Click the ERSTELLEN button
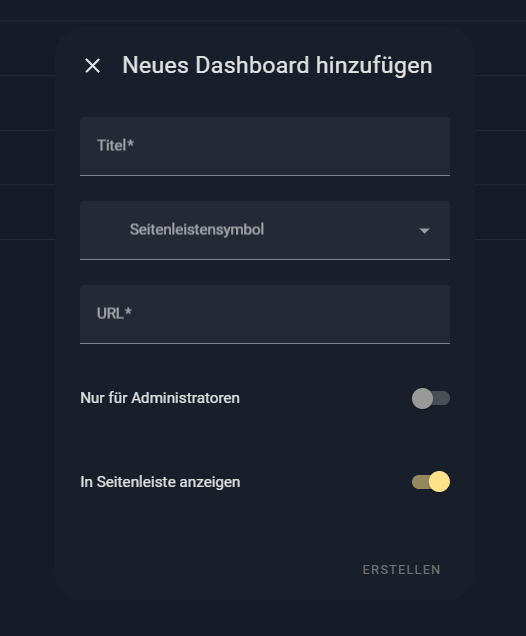 (x=401, y=569)
